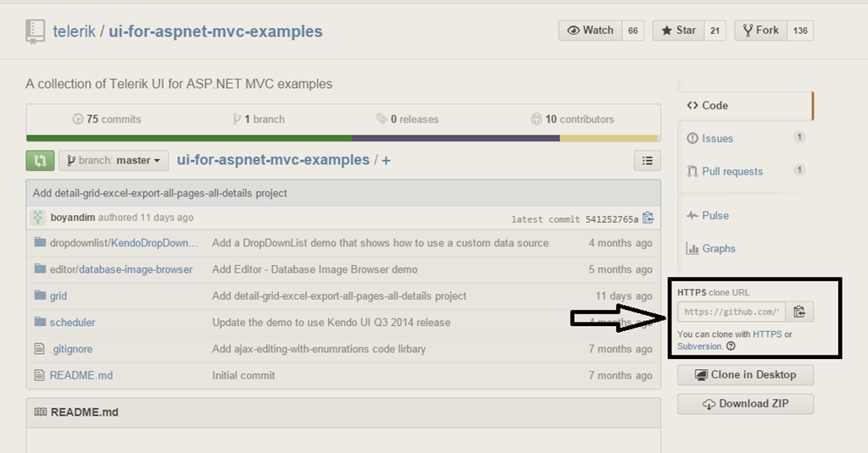Click Download ZIP button
Image resolution: width=868 pixels, height=453 pixels.
click(745, 404)
